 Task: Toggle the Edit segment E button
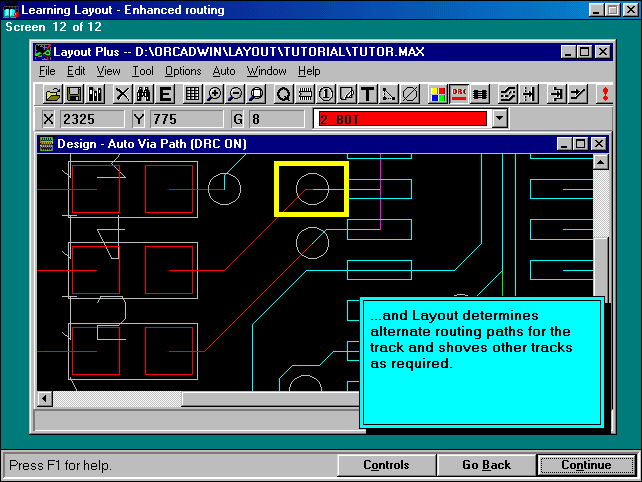[x=164, y=94]
